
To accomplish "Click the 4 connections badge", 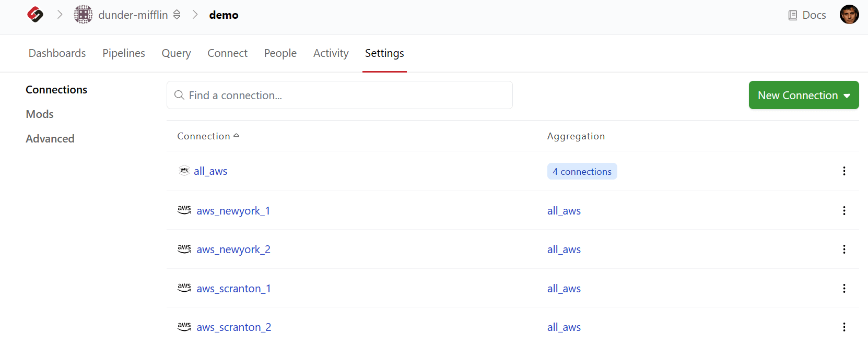I will (582, 171).
